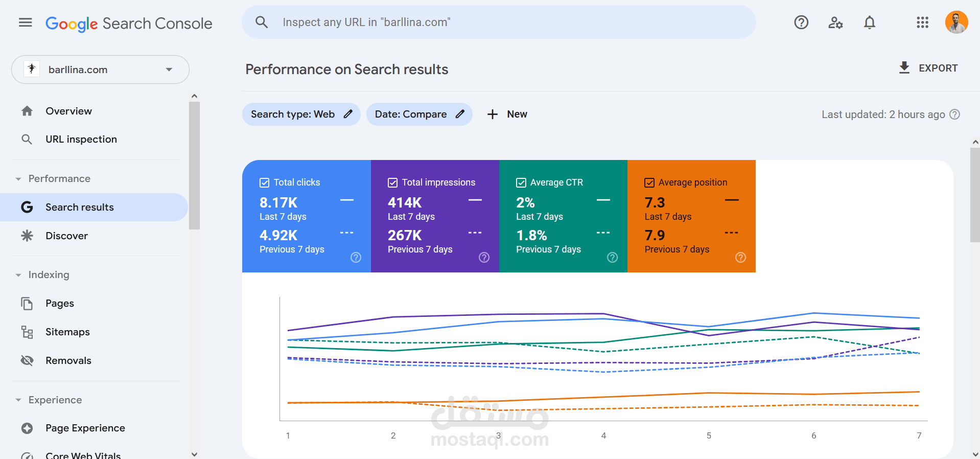Click pencil icon on Date Compare filter
Screen dimensions: 980x459
coord(460,114)
